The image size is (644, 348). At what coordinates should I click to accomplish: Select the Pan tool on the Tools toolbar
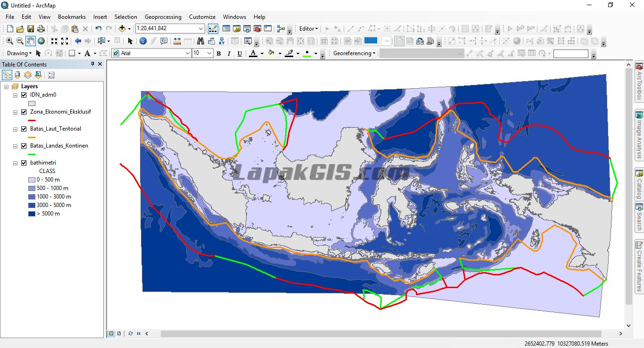(31, 41)
